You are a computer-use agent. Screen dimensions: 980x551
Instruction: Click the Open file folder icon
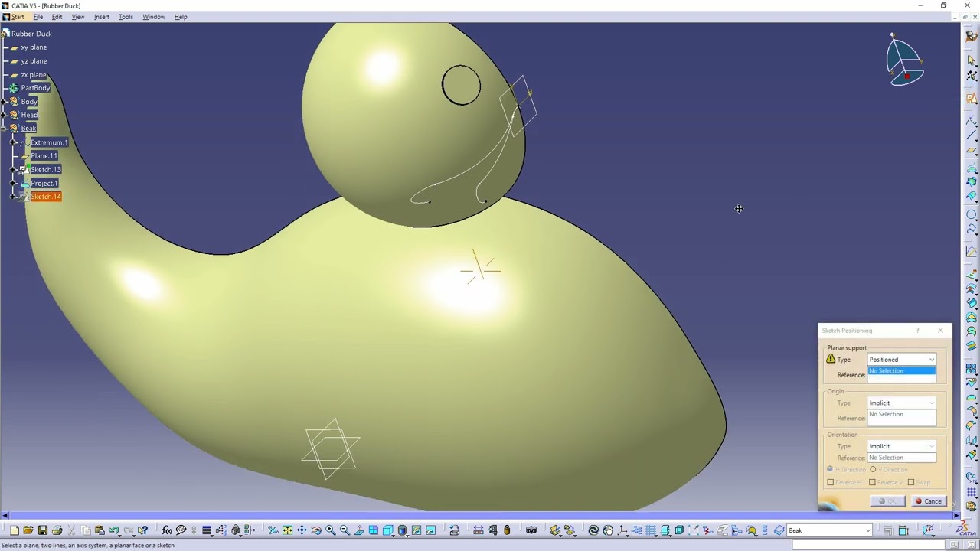point(28,530)
